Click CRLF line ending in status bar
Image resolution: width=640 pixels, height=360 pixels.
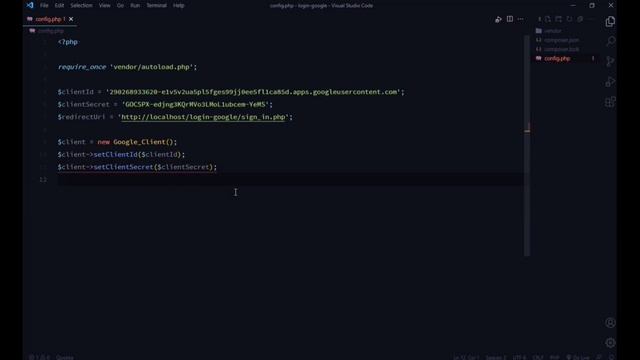pyautogui.click(x=538, y=357)
